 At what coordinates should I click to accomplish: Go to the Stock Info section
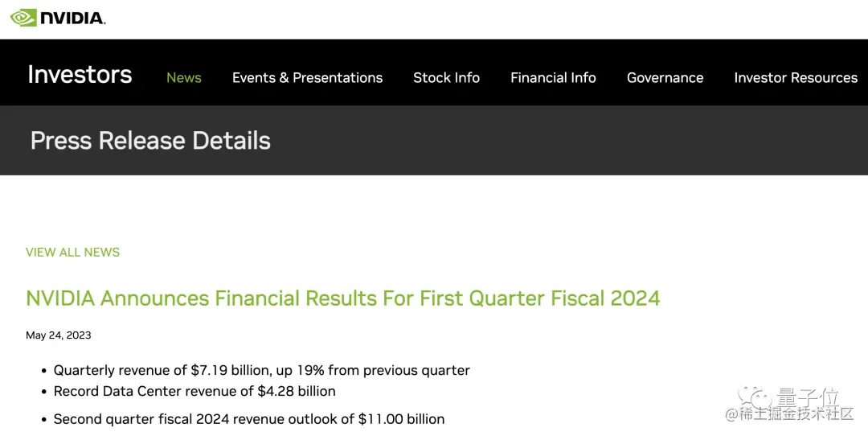[446, 78]
